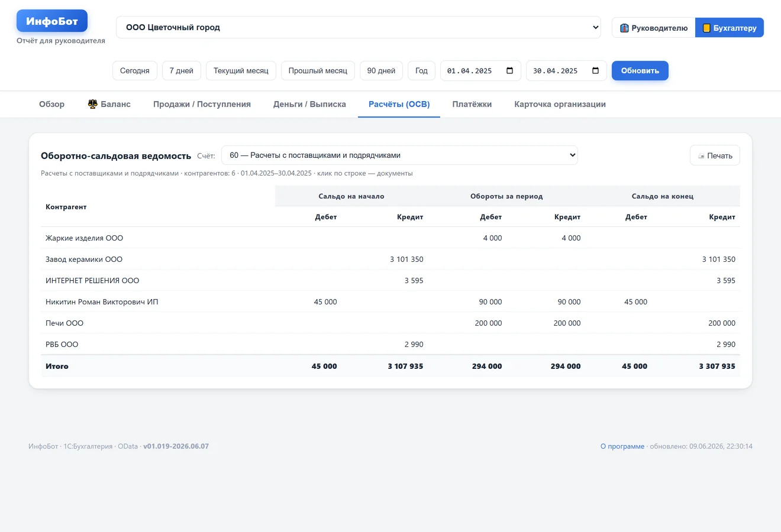Screen dimensions: 781x532
Task: Click the Обновить button
Action: [640, 71]
